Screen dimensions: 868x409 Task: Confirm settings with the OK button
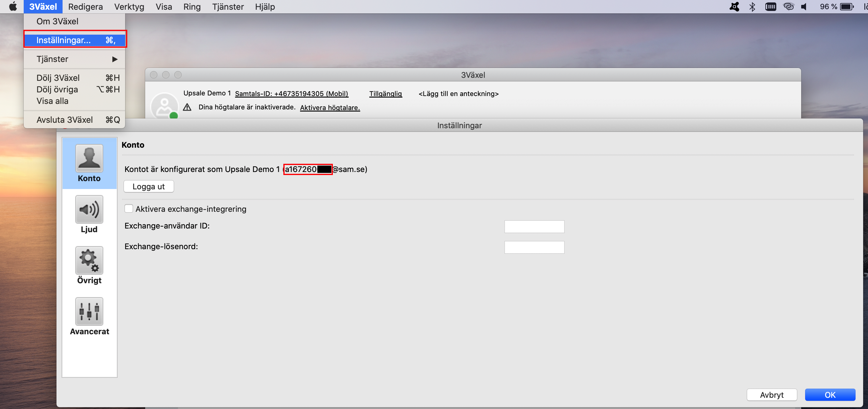(x=830, y=394)
